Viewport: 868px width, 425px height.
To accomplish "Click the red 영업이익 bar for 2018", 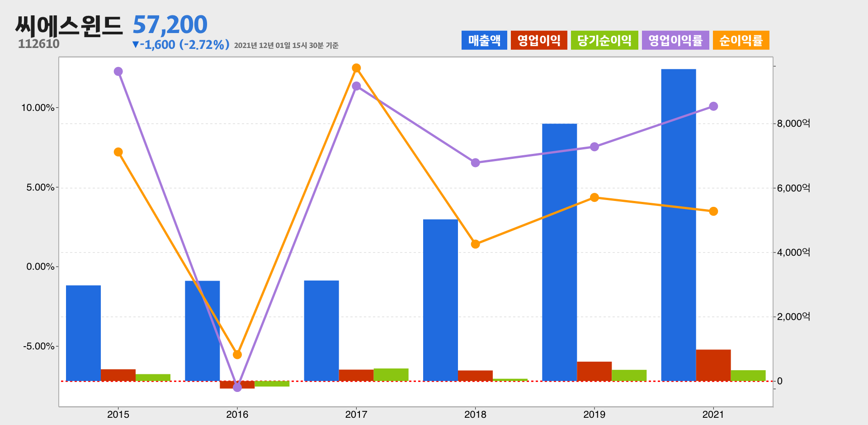I will point(475,376).
